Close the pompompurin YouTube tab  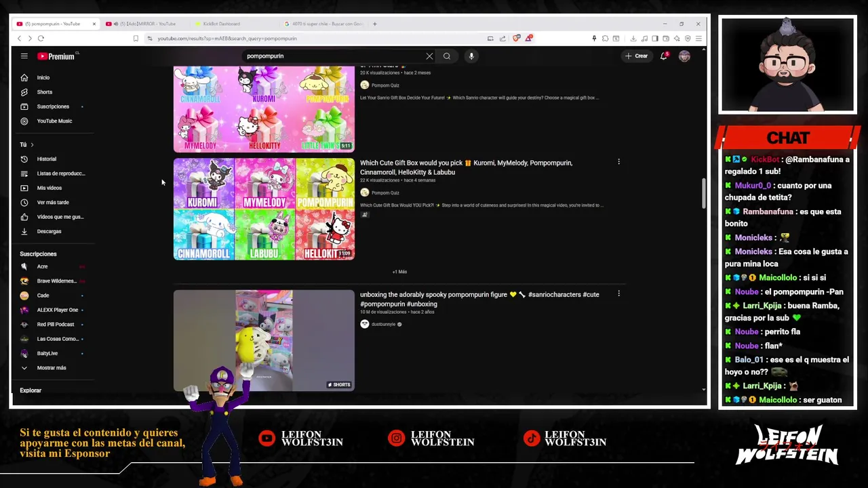coord(94,24)
